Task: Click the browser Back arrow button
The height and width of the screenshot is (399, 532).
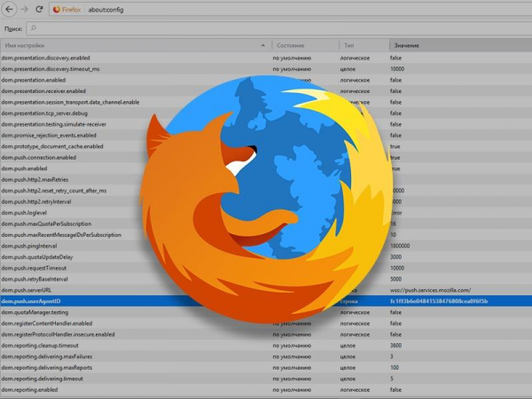Action: tap(9, 9)
